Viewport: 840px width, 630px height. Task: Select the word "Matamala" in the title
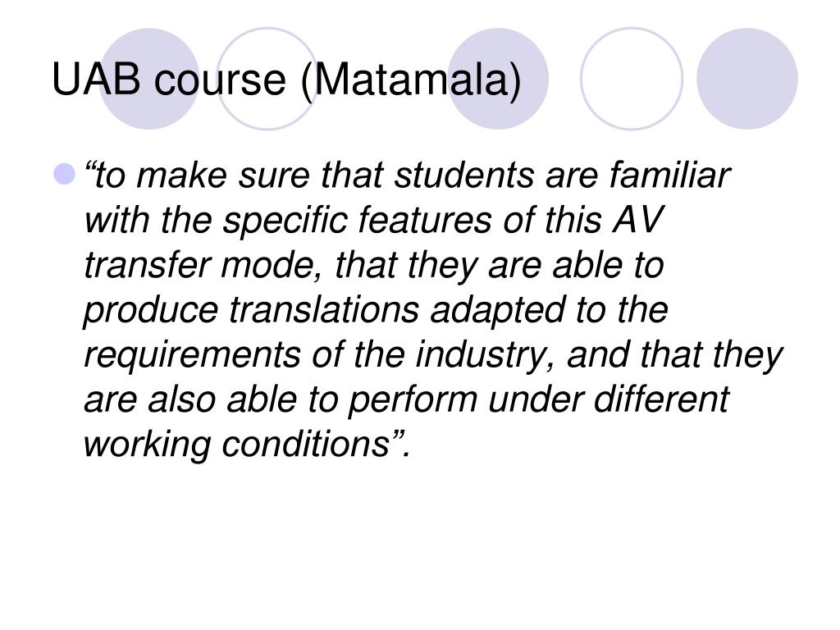(406, 80)
